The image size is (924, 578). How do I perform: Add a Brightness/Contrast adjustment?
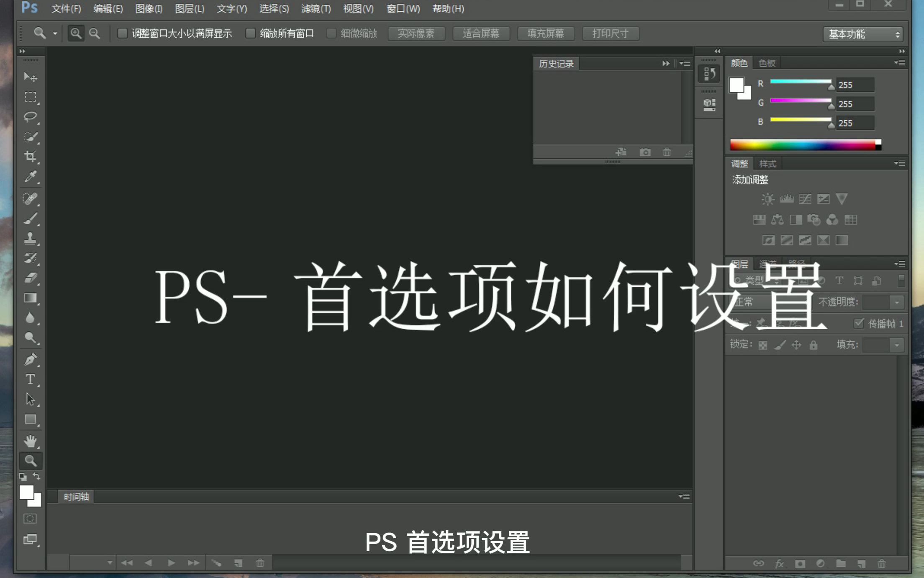tap(767, 199)
